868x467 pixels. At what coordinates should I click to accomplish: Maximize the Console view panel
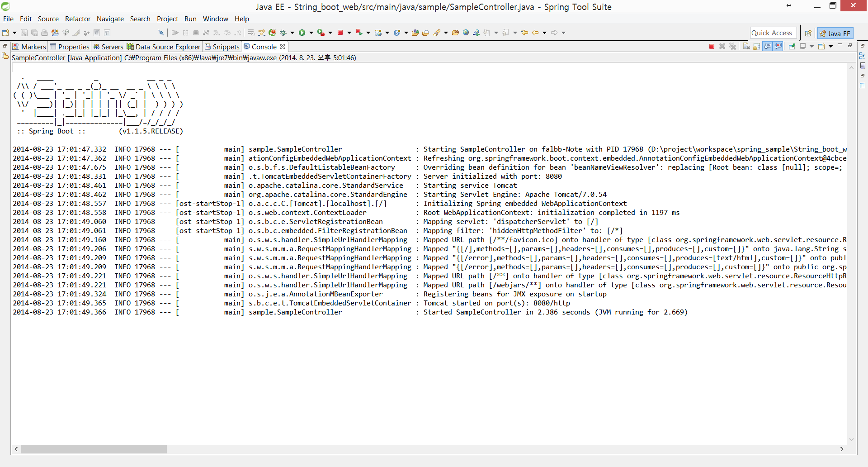[850, 45]
